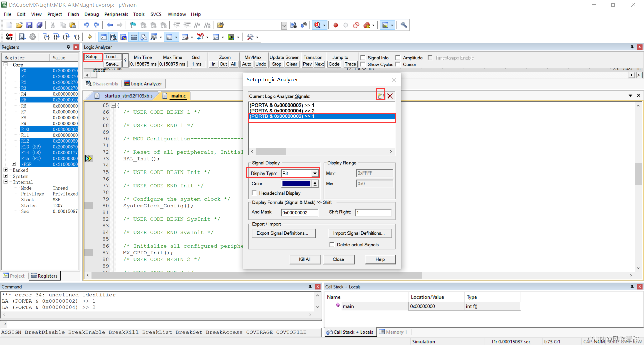Toggle Start/Stop Debug Session icon
This screenshot has width=644, height=345.
[317, 25]
